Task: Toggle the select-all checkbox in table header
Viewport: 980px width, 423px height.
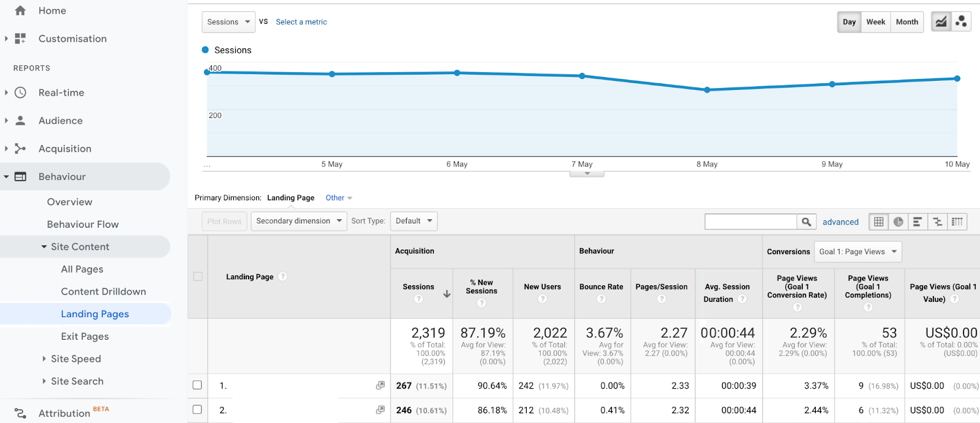Action: click(198, 277)
